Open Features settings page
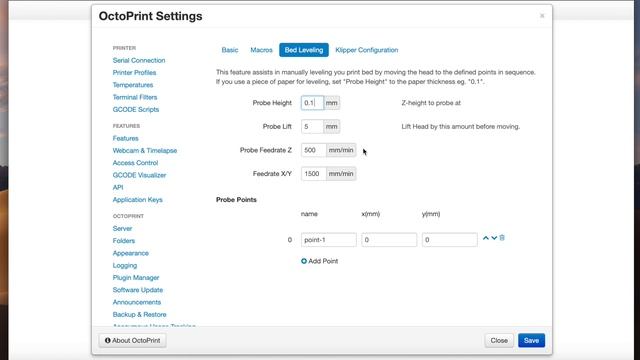The width and height of the screenshot is (640, 360). pyautogui.click(x=125, y=138)
